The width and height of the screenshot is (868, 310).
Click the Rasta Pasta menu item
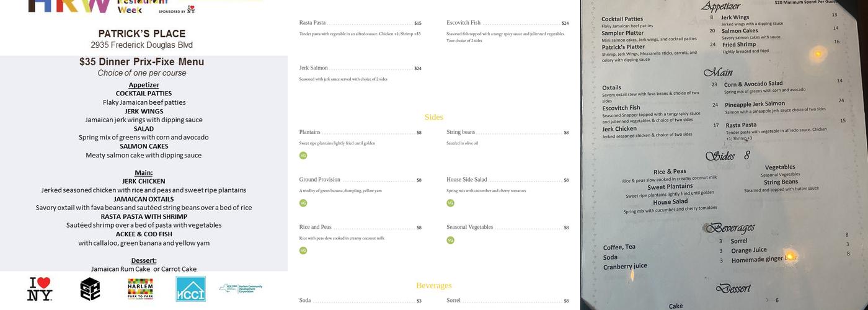pos(312,23)
